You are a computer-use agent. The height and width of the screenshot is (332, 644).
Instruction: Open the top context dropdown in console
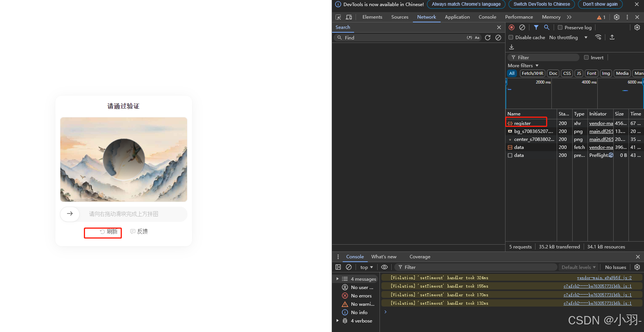point(367,267)
